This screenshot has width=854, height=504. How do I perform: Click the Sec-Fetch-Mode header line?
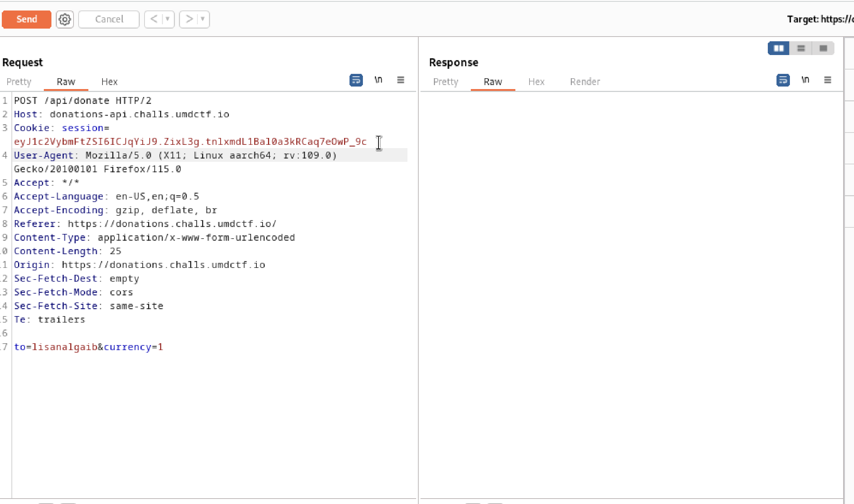point(74,293)
